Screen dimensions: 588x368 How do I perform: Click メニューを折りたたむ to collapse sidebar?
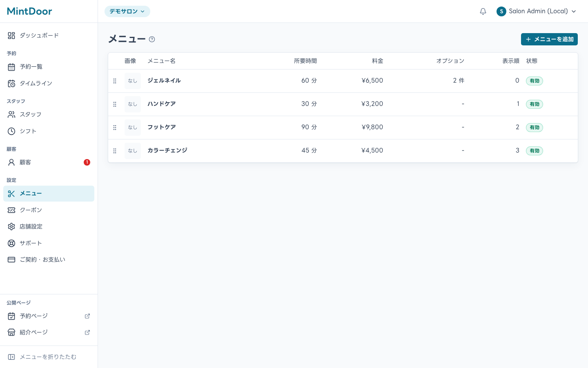(49, 357)
